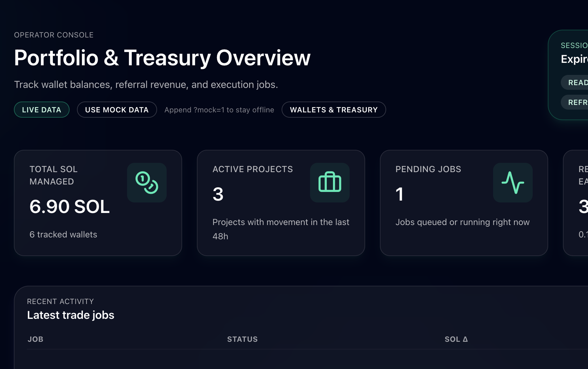
Task: Click the 6 tracked wallets text
Action: tap(63, 234)
